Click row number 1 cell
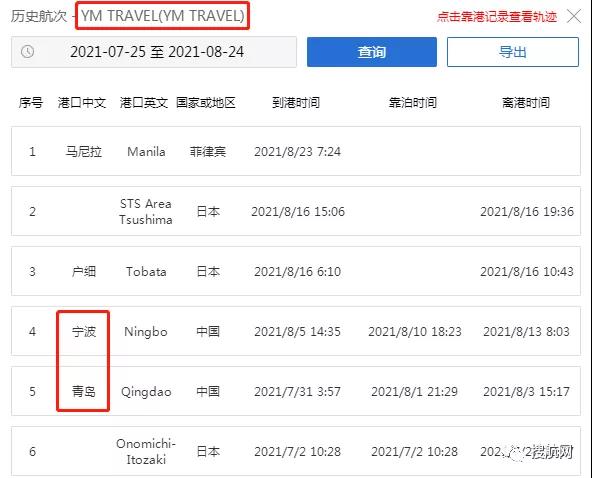The height and width of the screenshot is (478, 592). (x=32, y=152)
